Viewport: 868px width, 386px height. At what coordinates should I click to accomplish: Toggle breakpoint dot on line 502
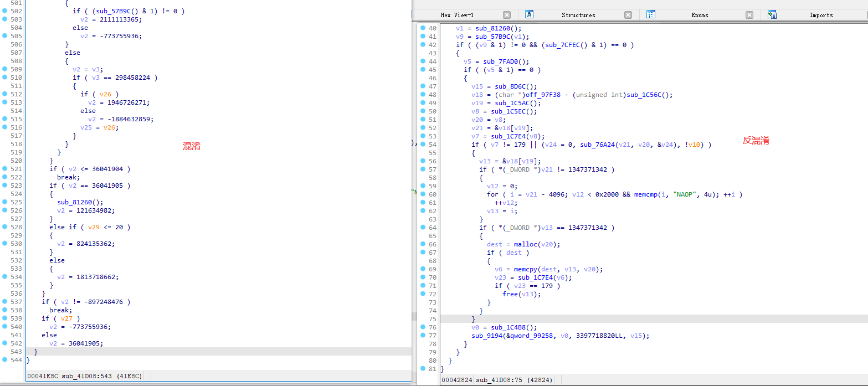[4, 11]
